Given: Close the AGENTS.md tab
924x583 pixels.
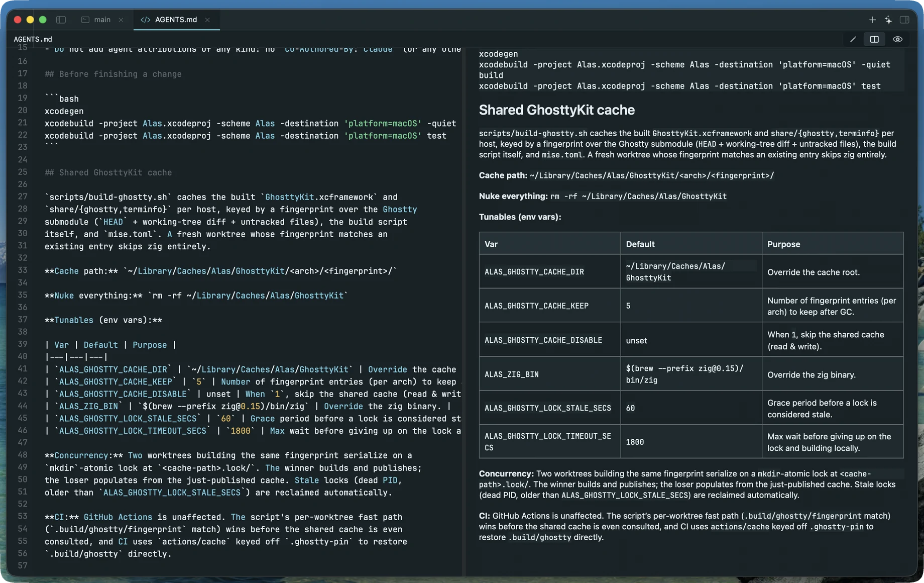Looking at the screenshot, I should click(207, 20).
